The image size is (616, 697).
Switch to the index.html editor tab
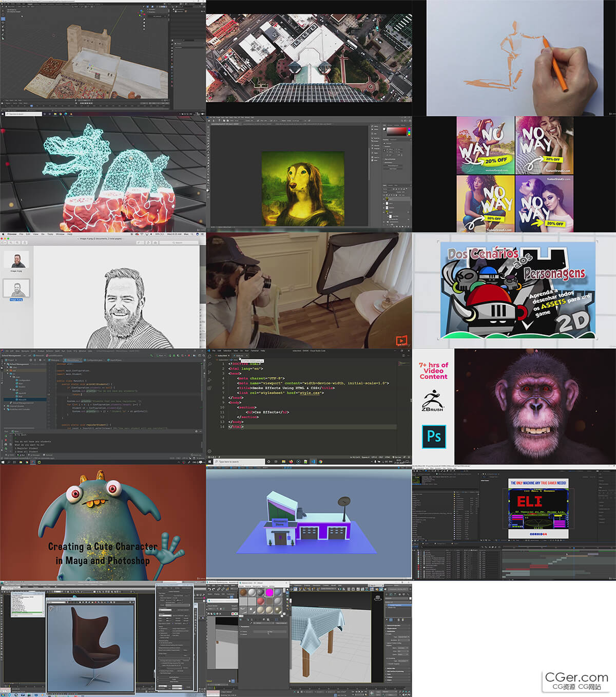point(223,355)
